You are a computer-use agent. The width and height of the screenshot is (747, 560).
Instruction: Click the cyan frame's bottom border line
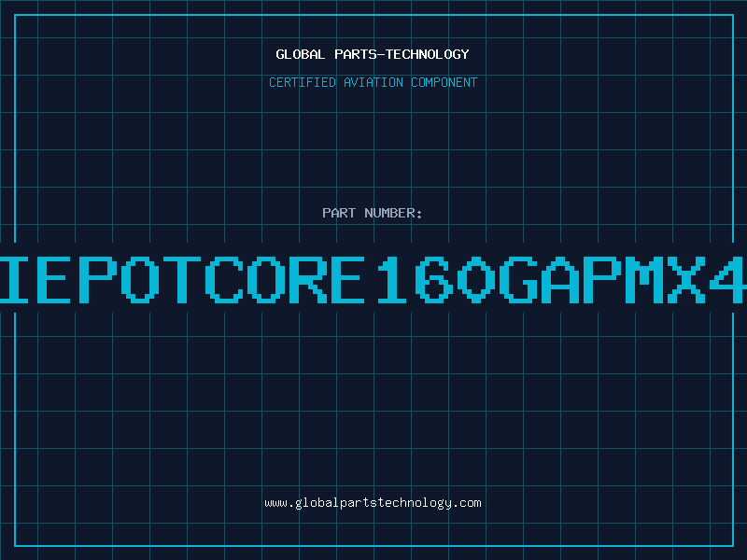pyautogui.click(x=373, y=545)
